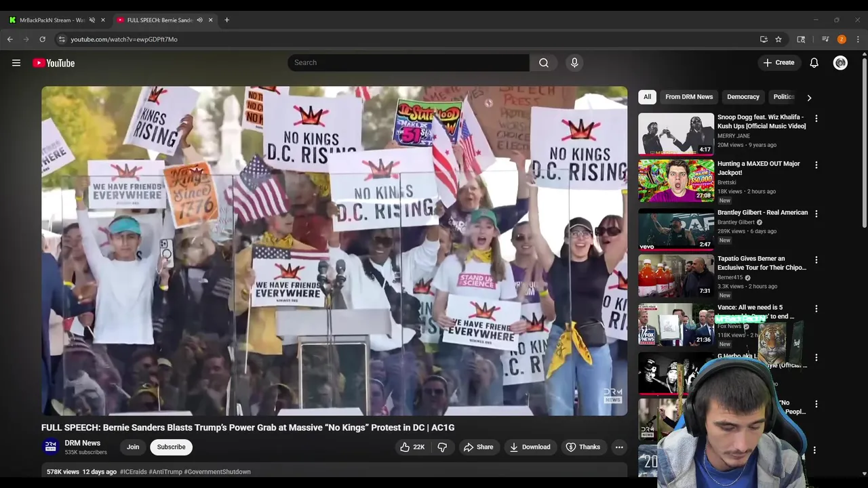Open Tapatio Gives Berner tour thumbnail
This screenshot has width=868, height=488.
(x=676, y=276)
